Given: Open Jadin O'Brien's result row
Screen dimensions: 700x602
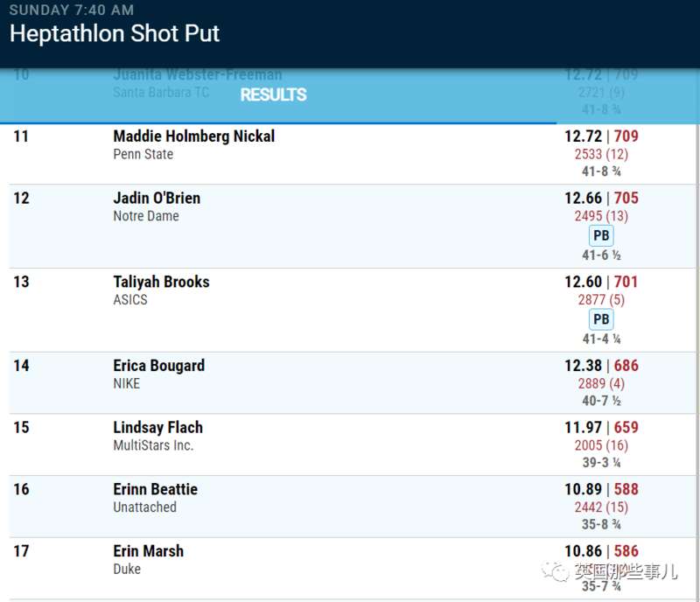Looking at the screenshot, I should tap(353, 227).
